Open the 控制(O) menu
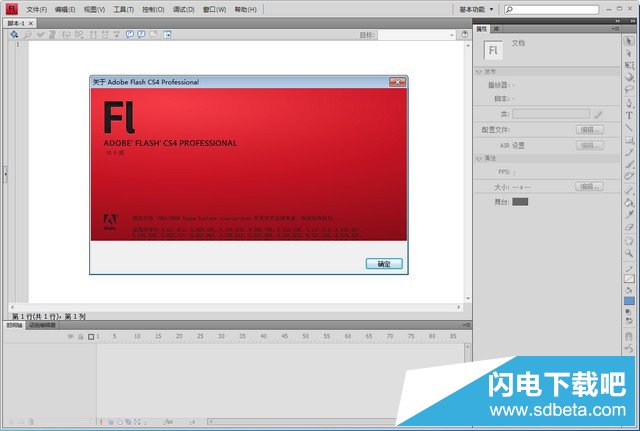640x431 pixels. [x=153, y=9]
